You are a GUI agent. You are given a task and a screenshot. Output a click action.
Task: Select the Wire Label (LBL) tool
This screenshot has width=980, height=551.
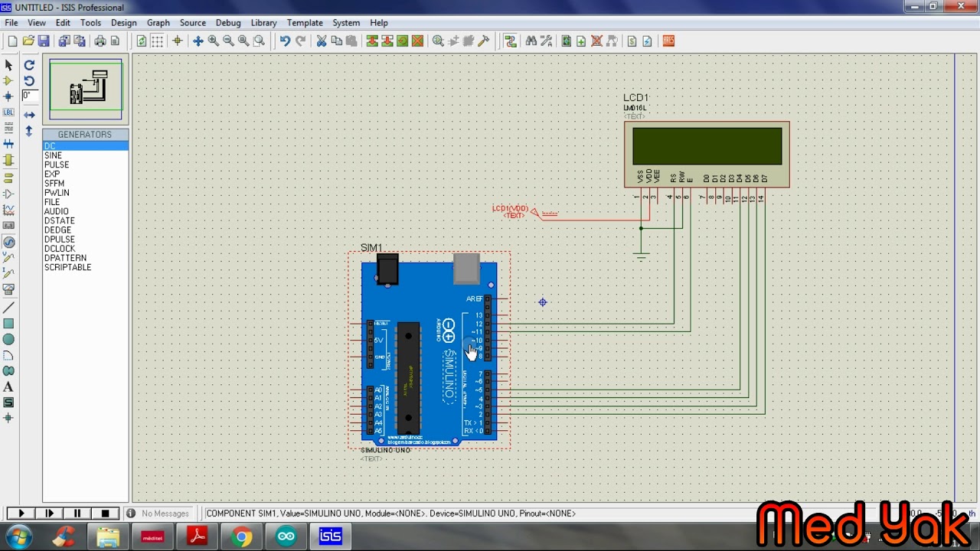[x=8, y=112]
